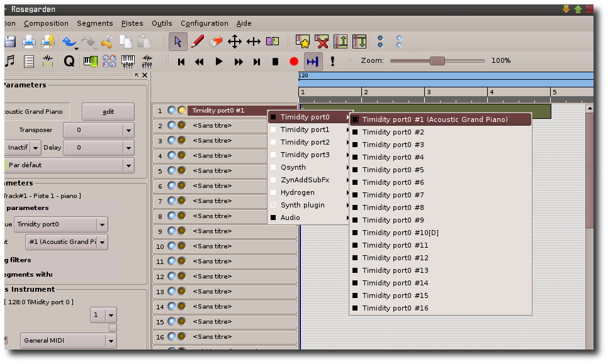608x364 pixels.
Task: Choose the eraser tool
Action: pos(215,41)
